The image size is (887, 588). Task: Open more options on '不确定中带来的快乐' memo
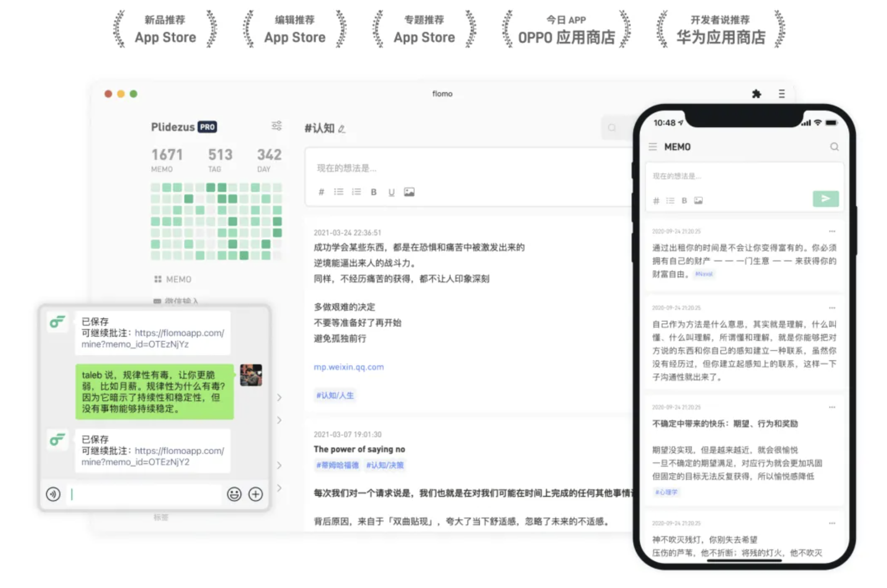pos(832,407)
